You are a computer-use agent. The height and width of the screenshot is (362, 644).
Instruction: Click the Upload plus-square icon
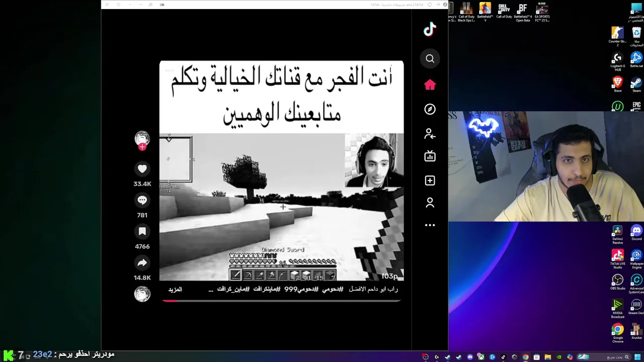[430, 180]
